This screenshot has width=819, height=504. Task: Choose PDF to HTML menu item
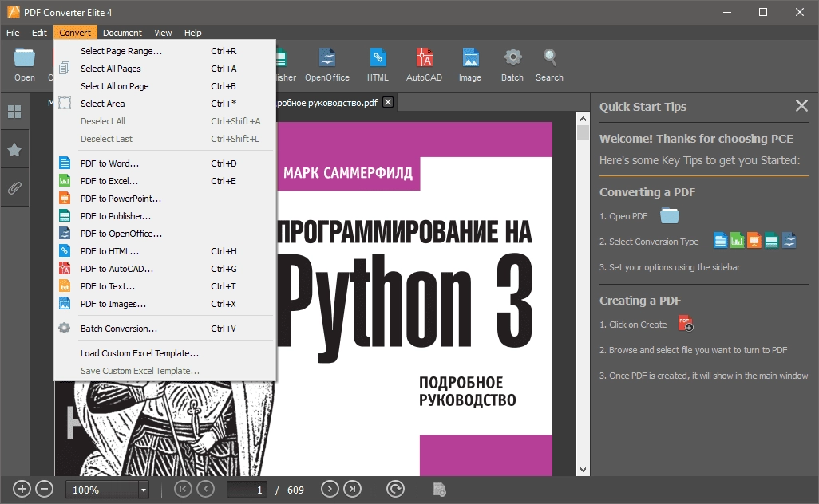(164, 251)
